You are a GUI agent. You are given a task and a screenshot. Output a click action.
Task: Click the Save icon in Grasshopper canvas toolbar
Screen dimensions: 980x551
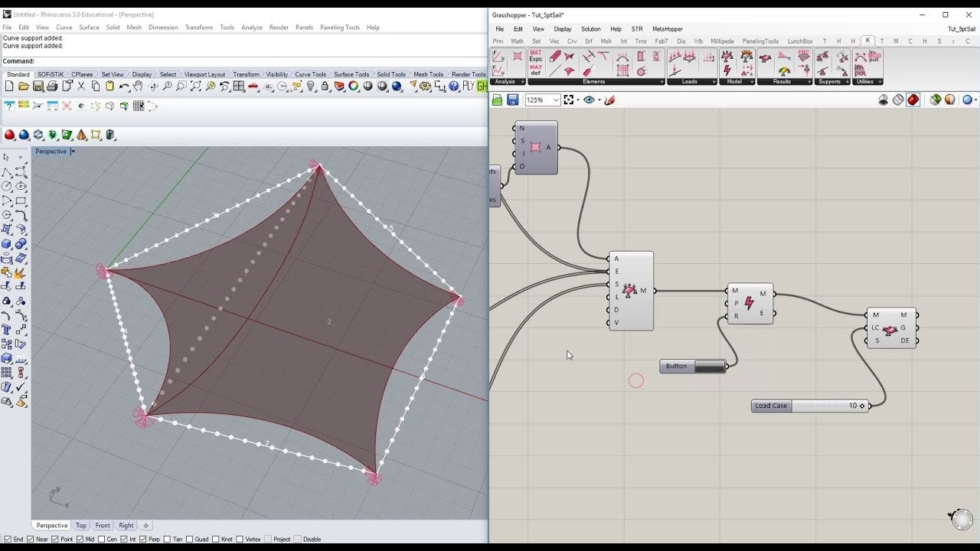pyautogui.click(x=512, y=99)
